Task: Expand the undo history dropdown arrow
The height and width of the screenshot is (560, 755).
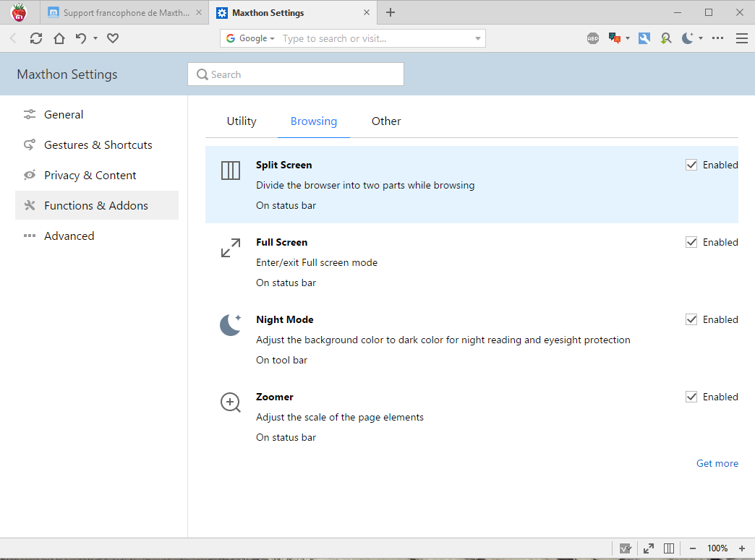Action: [x=95, y=38]
